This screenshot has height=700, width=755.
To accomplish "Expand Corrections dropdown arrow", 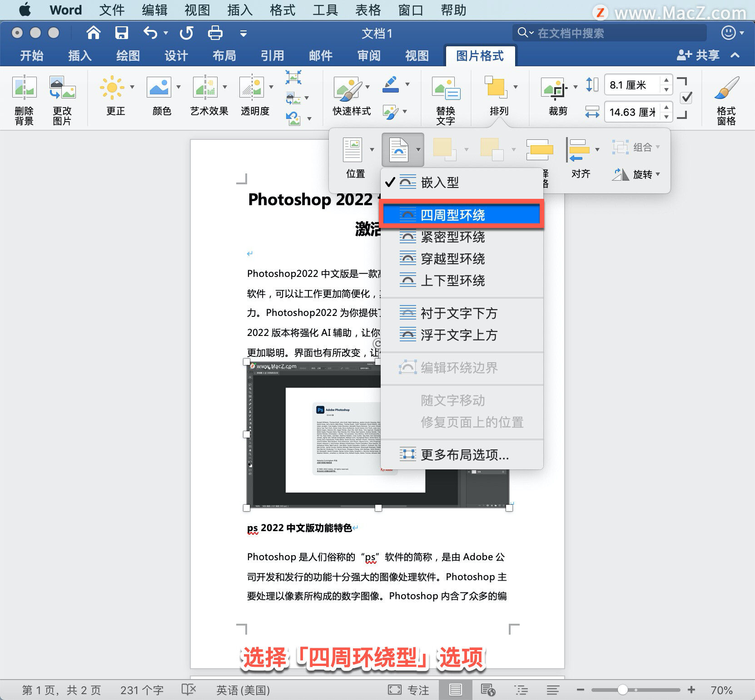I will point(132,87).
